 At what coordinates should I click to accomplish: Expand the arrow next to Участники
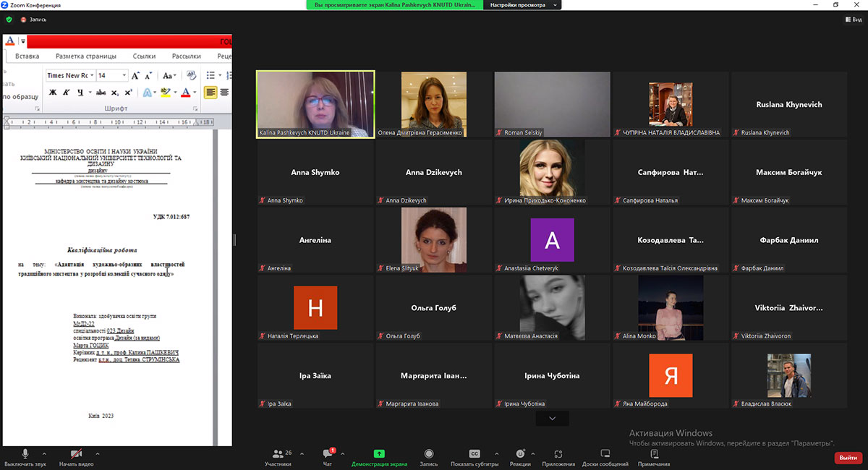click(302, 454)
